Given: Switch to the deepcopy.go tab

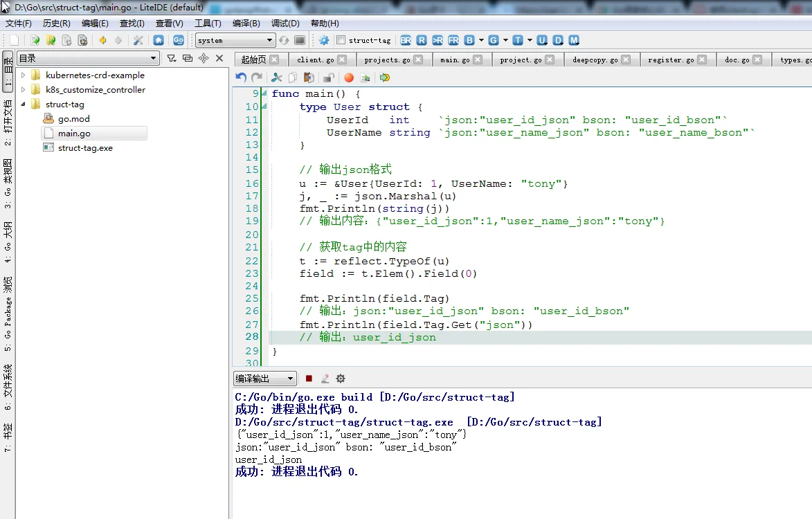Looking at the screenshot, I should point(594,60).
